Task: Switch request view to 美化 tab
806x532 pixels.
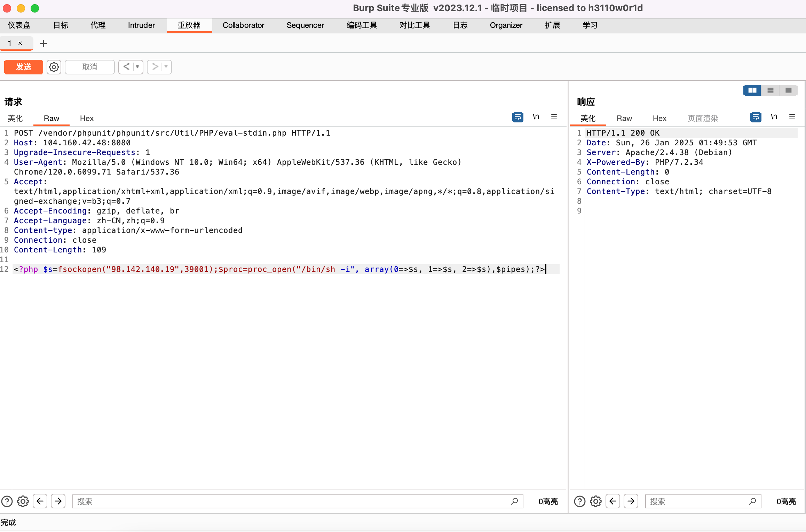Action: pos(15,119)
